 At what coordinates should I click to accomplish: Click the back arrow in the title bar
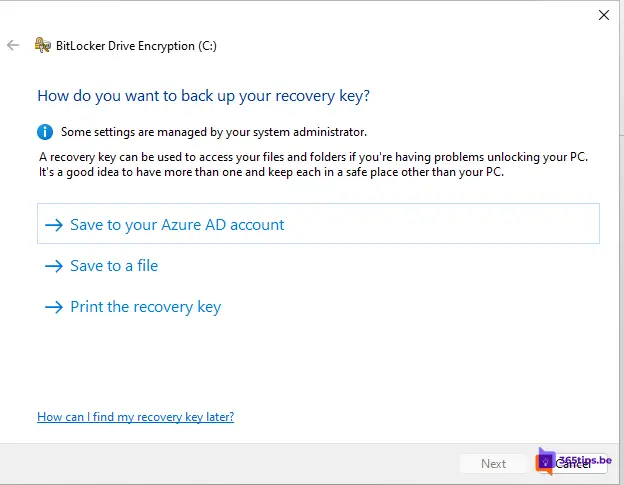point(13,45)
